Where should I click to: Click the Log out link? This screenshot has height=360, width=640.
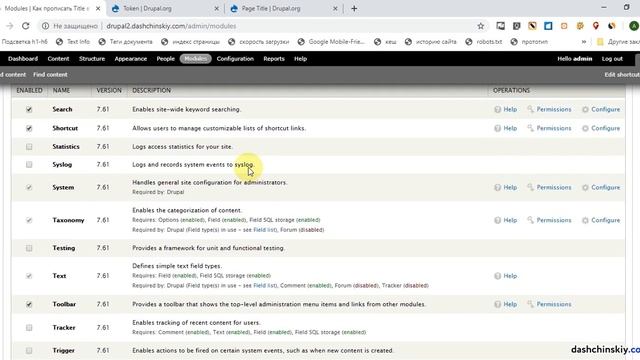pos(612,59)
